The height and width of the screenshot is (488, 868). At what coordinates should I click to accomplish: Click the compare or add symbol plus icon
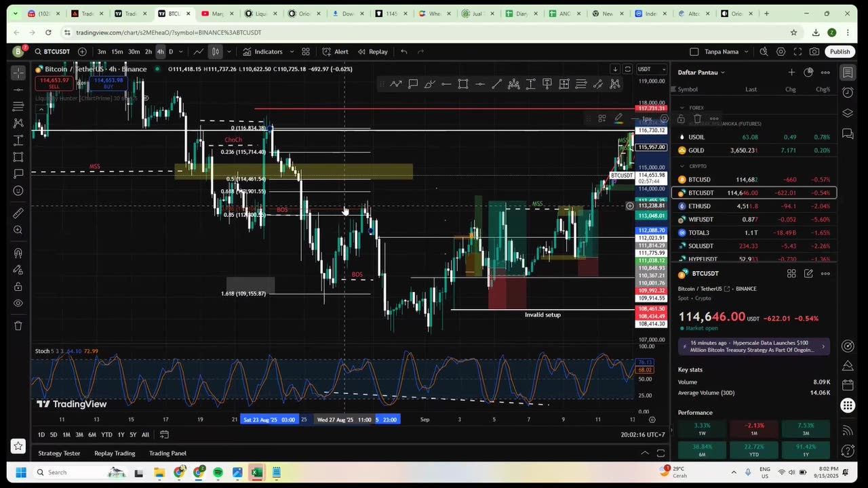tap(82, 52)
